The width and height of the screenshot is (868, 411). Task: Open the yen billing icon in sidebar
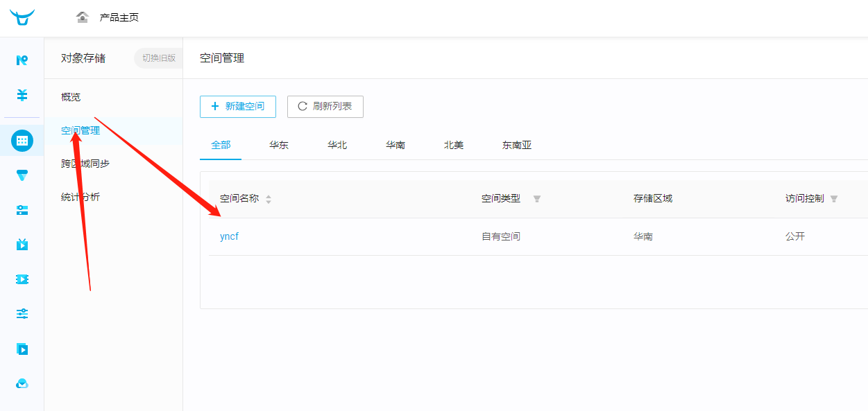22,95
